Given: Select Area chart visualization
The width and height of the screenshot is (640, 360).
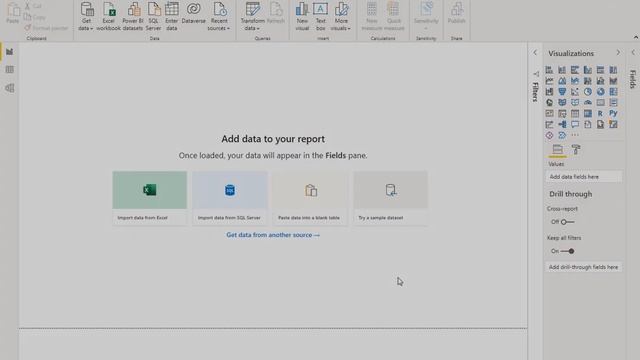Looking at the screenshot, I should click(x=562, y=81).
